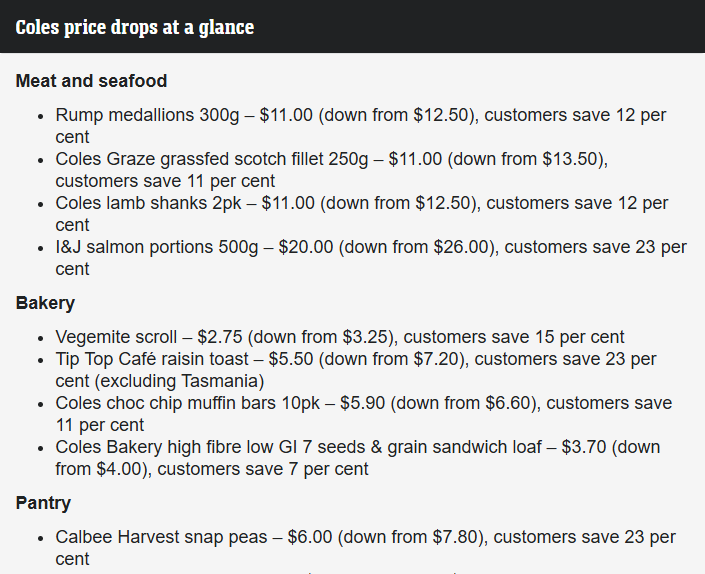Select the 'Pantry' subheading
This screenshot has width=705, height=574.
point(43,503)
